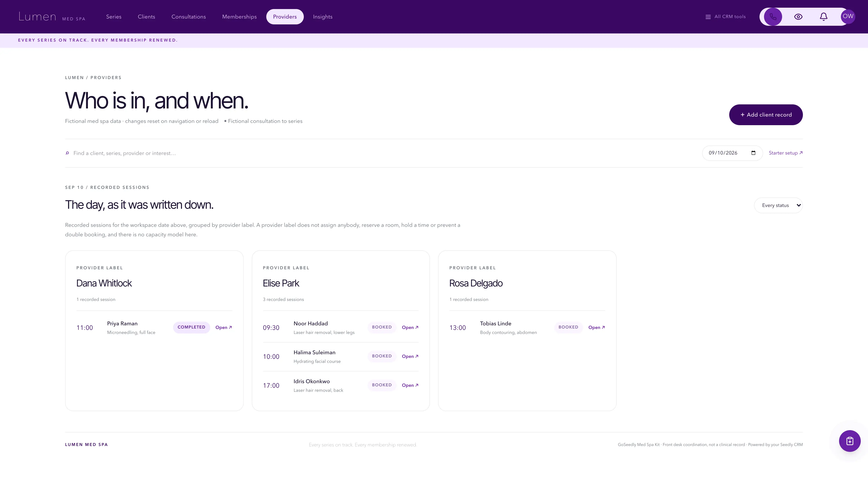Viewport: 868px width, 488px height.
Task: Open Priya Raman's session
Action: tap(224, 327)
